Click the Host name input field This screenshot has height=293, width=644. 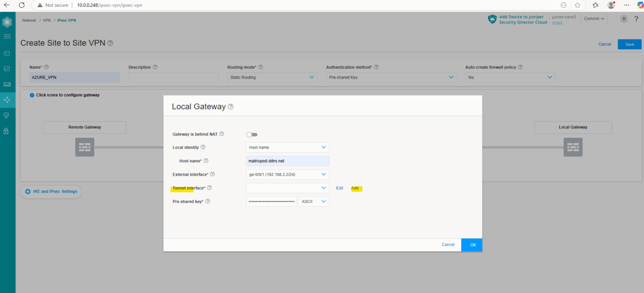tap(287, 161)
